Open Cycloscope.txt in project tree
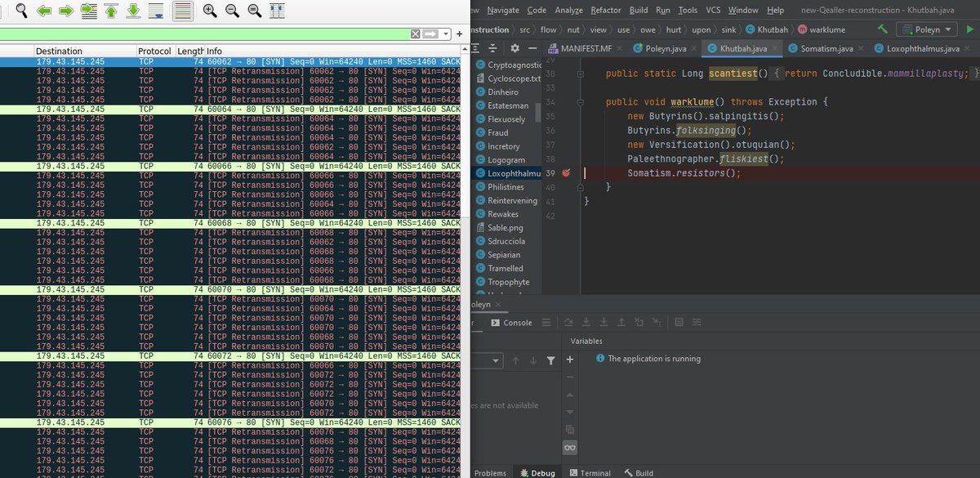 point(508,78)
